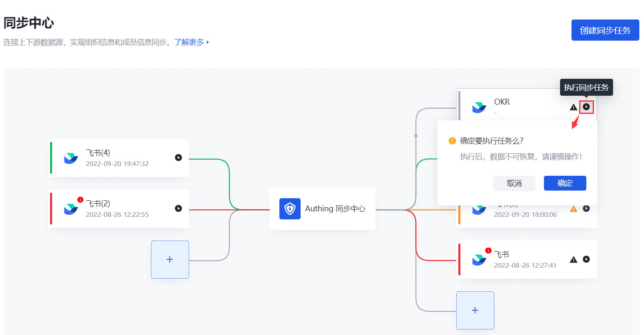The height and width of the screenshot is (335, 644).
Task: Click the OKR execute sync task play icon
Action: click(586, 107)
